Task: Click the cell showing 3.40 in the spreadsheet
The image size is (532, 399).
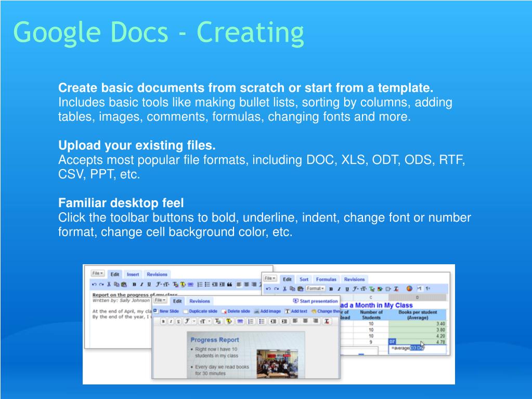Action: 417,324
